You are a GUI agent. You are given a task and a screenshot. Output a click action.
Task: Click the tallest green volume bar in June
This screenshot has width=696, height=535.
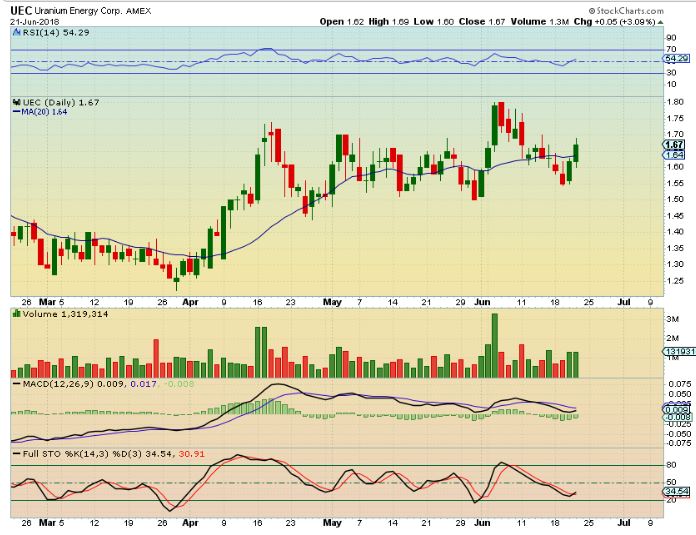[494, 345]
